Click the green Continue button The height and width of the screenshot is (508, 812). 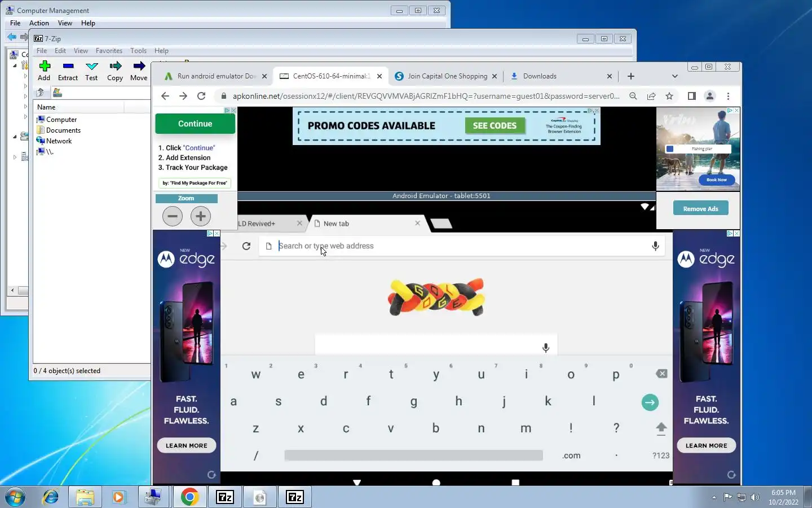click(195, 124)
